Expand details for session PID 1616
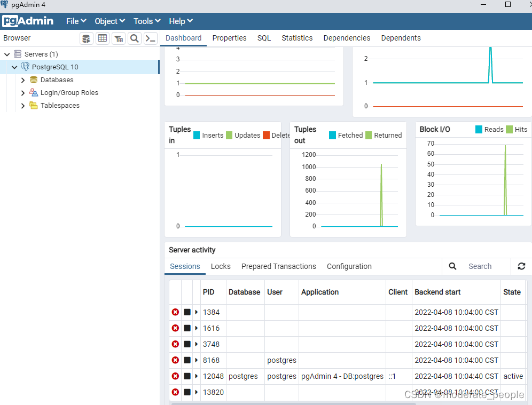This screenshot has width=532, height=405. pyautogui.click(x=196, y=328)
